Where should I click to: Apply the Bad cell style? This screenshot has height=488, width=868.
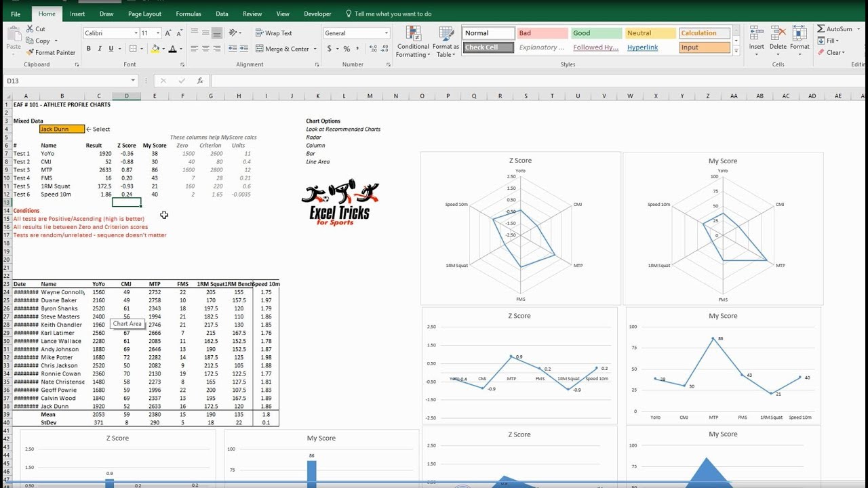point(542,33)
